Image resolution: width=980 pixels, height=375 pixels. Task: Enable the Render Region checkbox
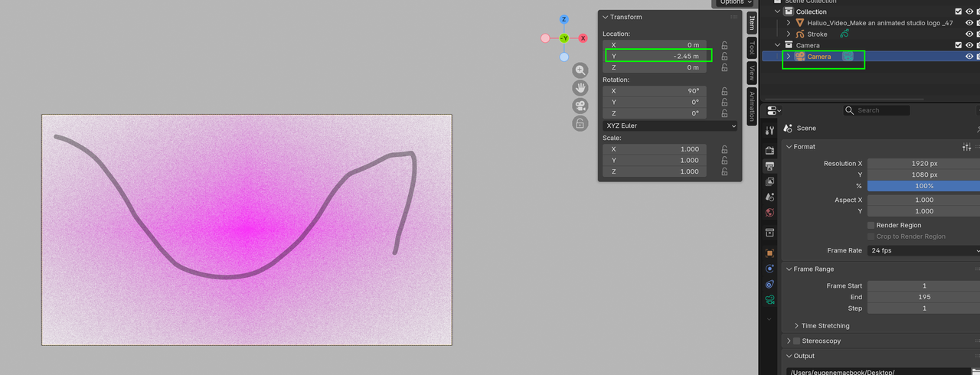[x=871, y=225]
